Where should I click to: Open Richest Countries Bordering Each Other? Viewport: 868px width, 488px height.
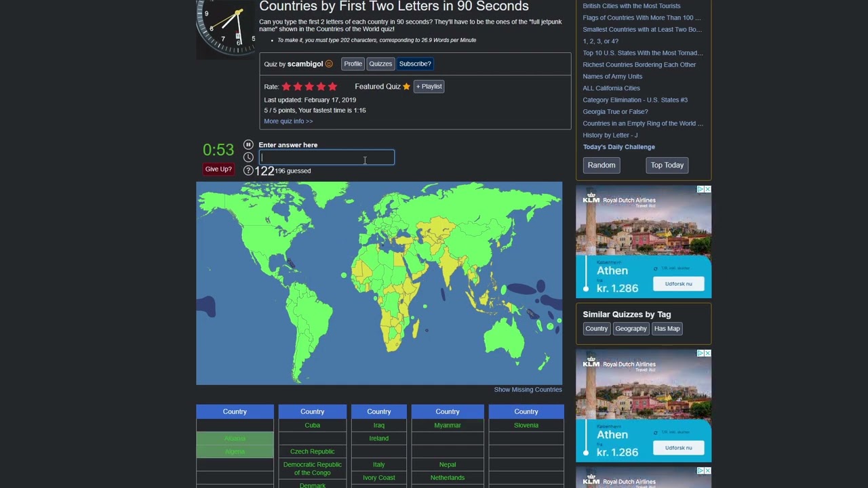pos(639,64)
